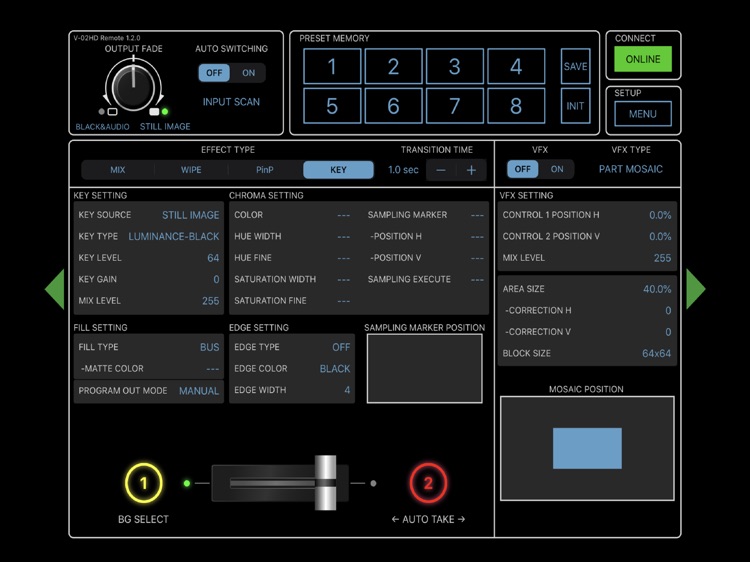Increase transition time with plus button
750x562 pixels.
tap(471, 170)
